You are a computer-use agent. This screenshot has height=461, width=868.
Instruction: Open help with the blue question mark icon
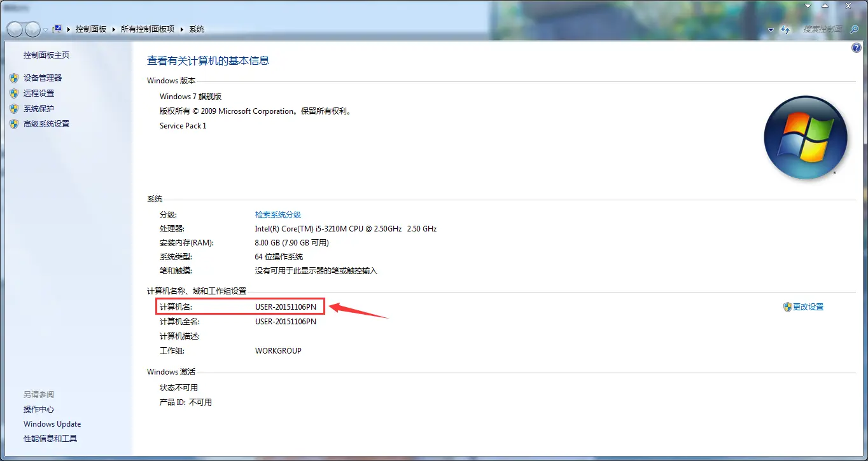[x=856, y=48]
